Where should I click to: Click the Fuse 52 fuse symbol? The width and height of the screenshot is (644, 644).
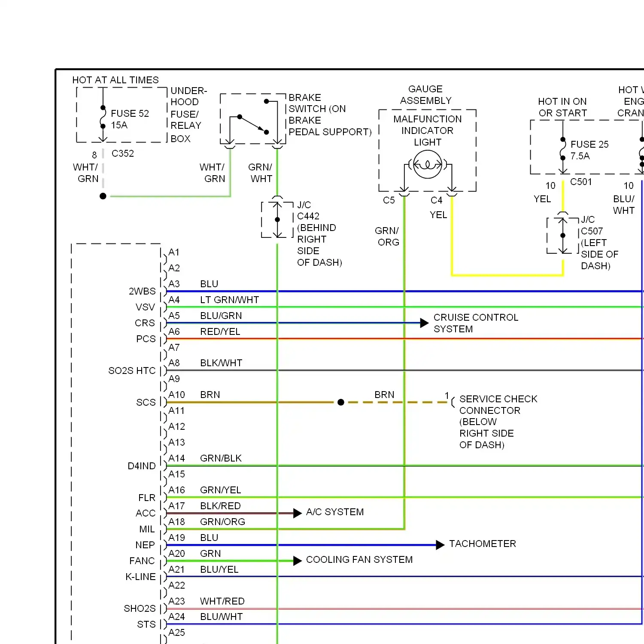point(103,117)
